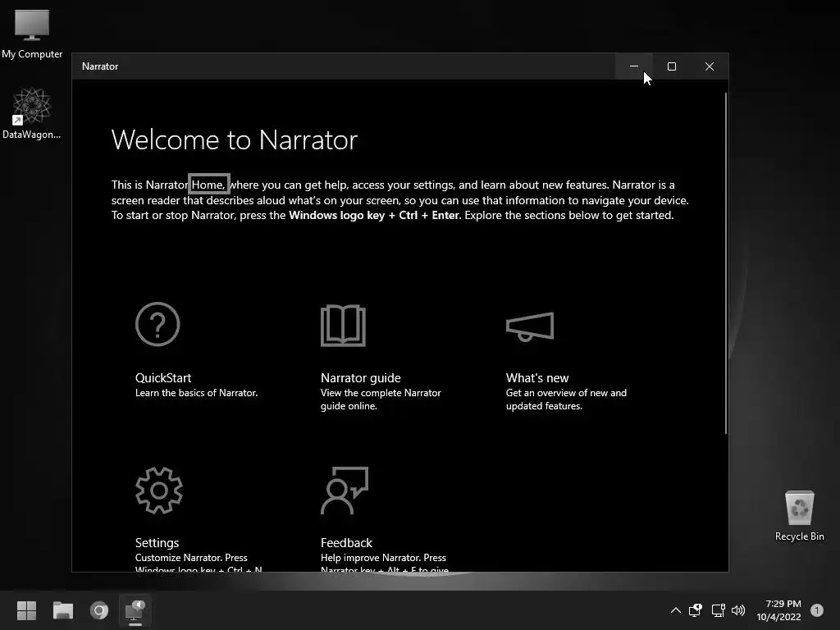Screen dimensions: 840x630
Task: Click the Settings heading in Narrator Home
Action: point(157,543)
